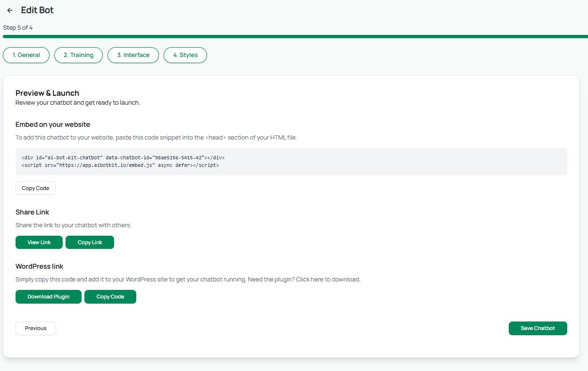Click the green step progress bar
This screenshot has height=371, width=588.
click(x=295, y=36)
